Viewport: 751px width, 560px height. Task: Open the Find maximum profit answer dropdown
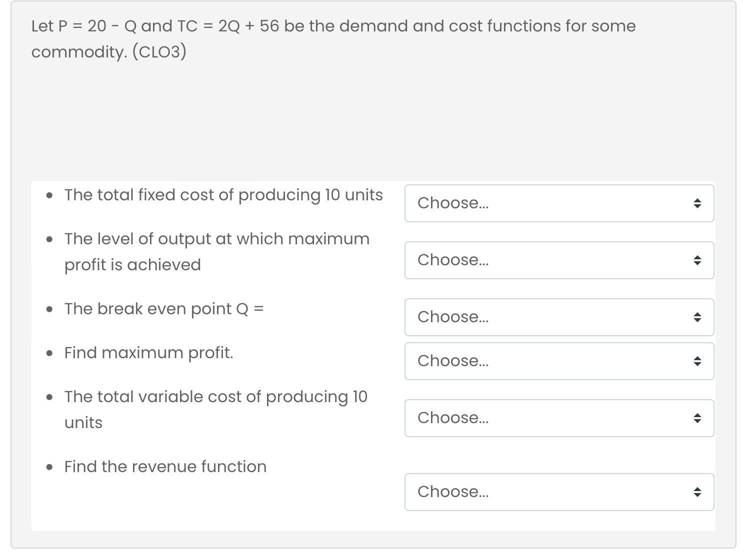coord(559,361)
